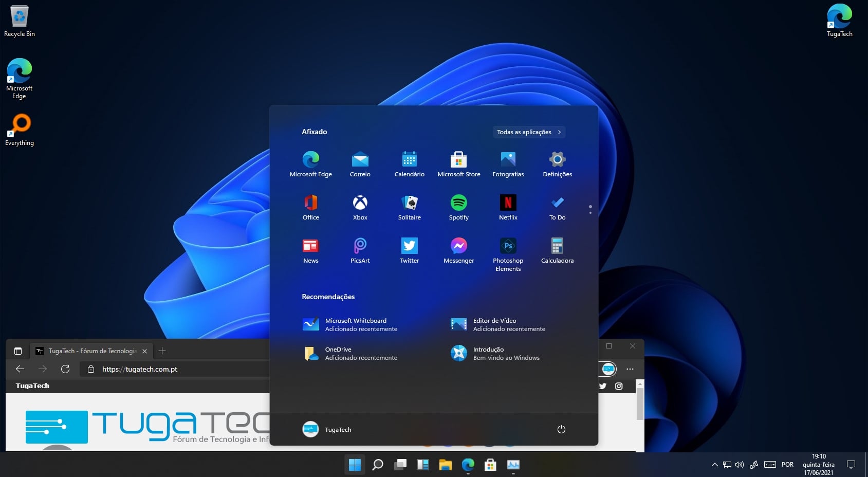This screenshot has width=868, height=477.
Task: Switch POR input language indicator
Action: [x=787, y=465]
